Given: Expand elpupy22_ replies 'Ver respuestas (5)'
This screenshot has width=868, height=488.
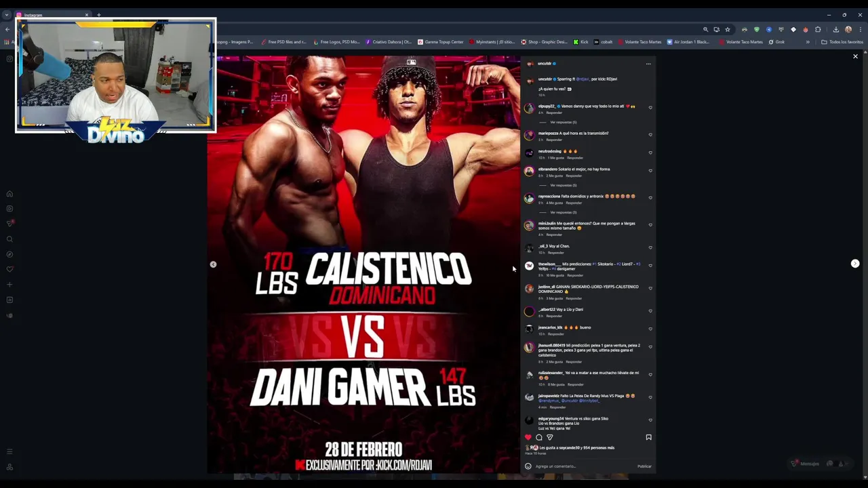Looking at the screenshot, I should click(563, 122).
